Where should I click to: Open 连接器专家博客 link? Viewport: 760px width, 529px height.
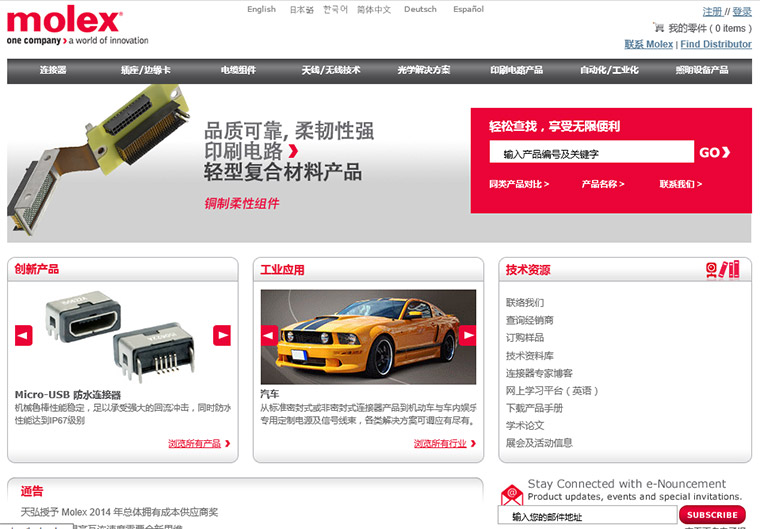(539, 373)
